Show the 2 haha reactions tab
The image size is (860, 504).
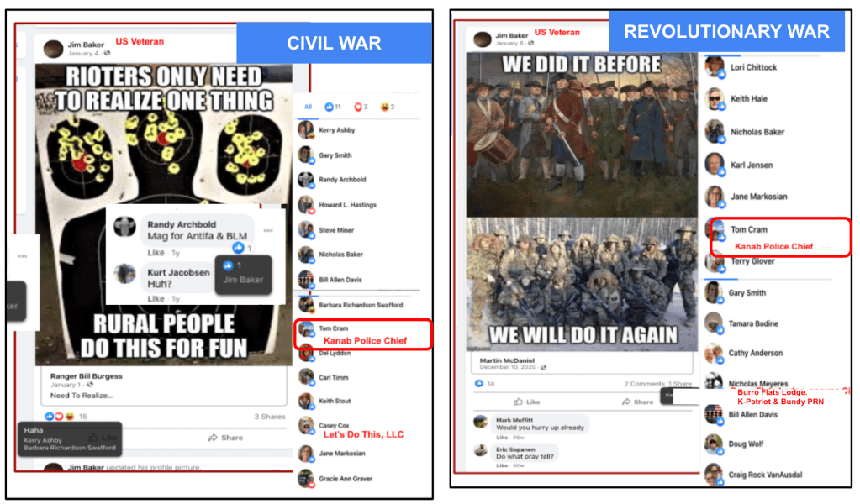tap(388, 107)
